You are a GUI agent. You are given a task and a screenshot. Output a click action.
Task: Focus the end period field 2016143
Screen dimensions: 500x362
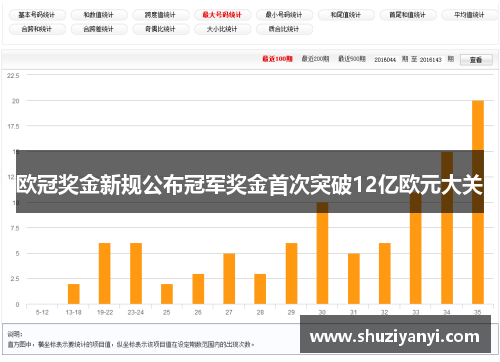(431, 60)
